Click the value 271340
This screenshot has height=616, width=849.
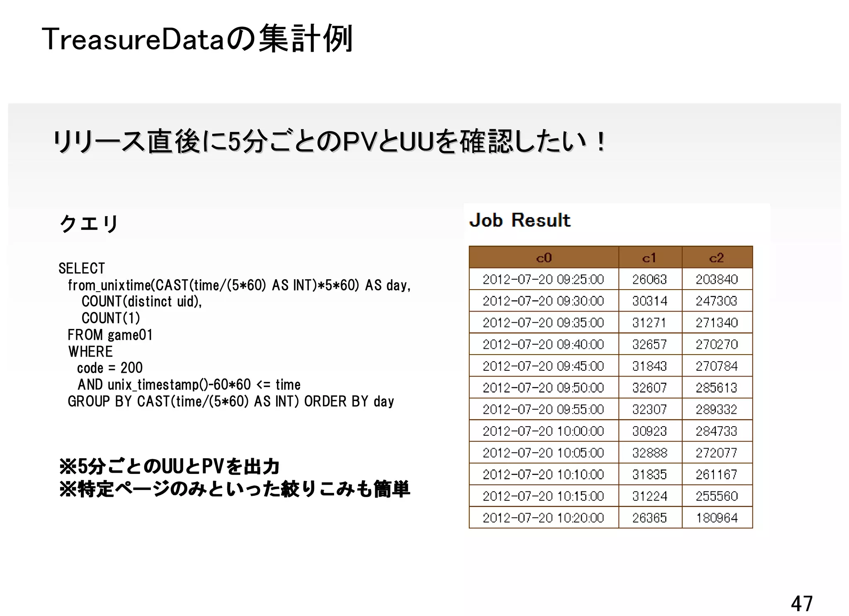pyautogui.click(x=717, y=322)
